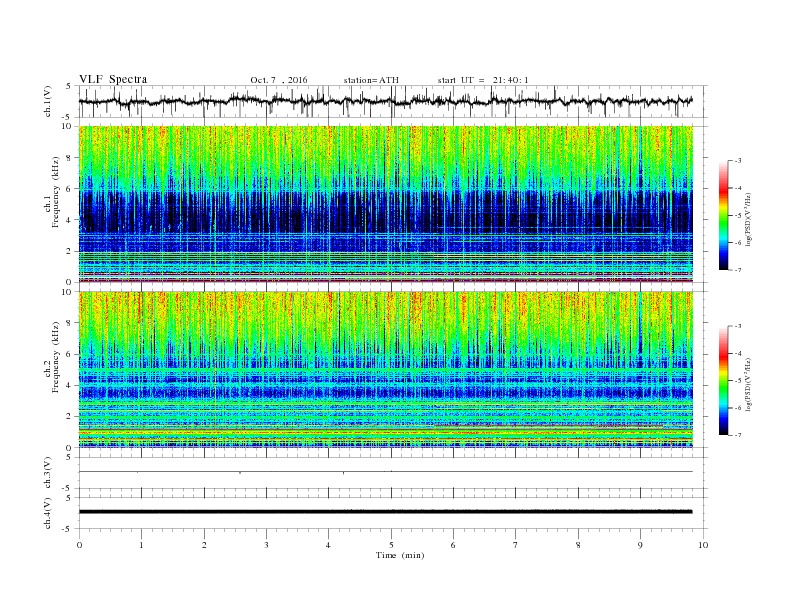
Task: Click the time axis tick label "10"
Action: click(x=703, y=545)
